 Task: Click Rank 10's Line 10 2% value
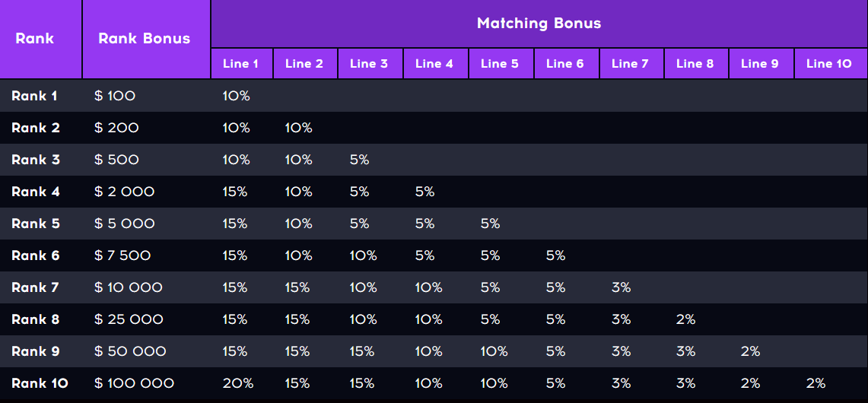[816, 383]
